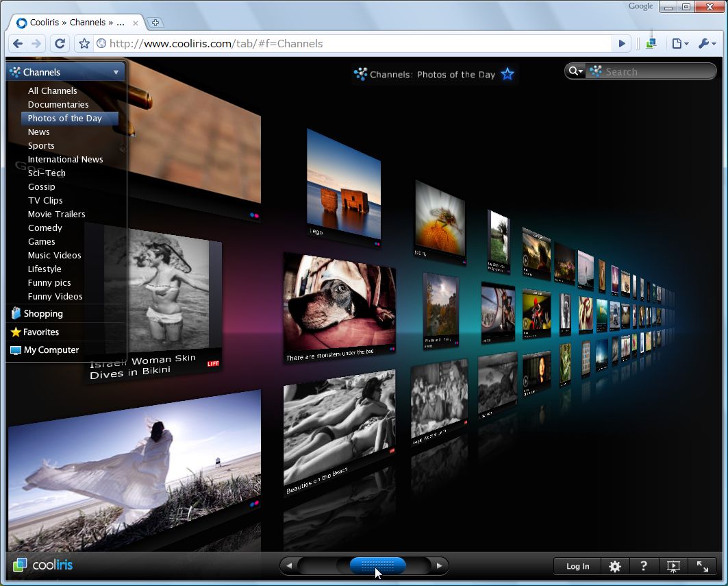
Task: Click the Log In button
Action: tap(577, 566)
